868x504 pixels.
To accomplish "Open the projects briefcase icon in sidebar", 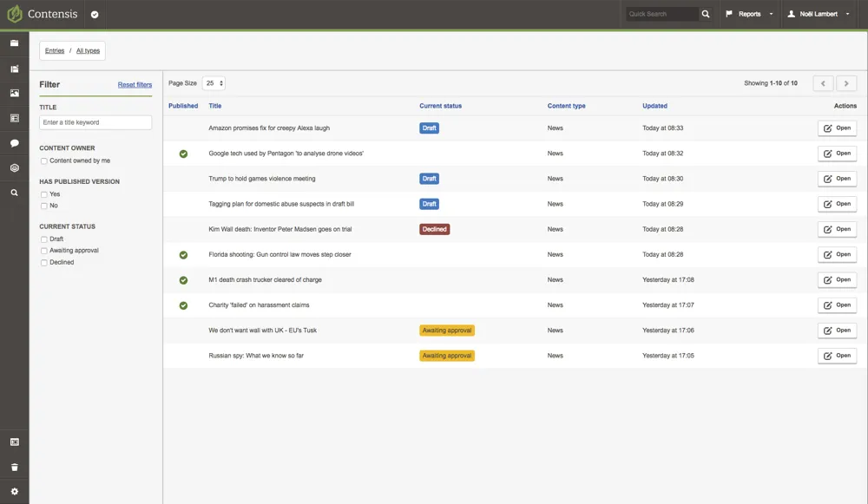I will [15, 43].
